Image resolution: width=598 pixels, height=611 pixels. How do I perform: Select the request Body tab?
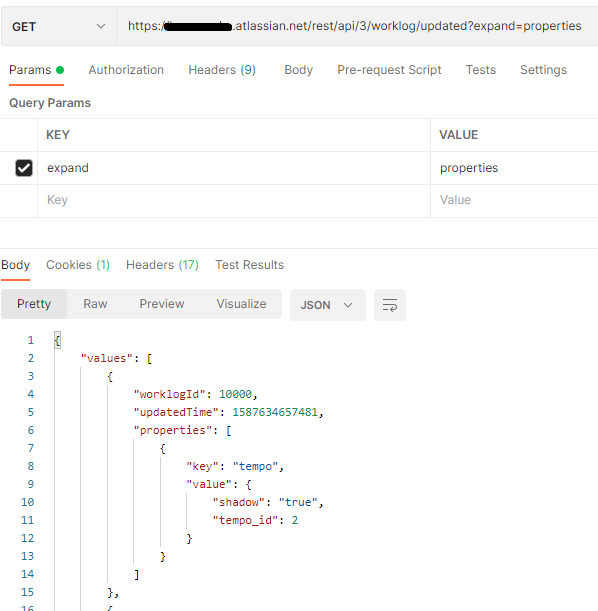tap(298, 70)
